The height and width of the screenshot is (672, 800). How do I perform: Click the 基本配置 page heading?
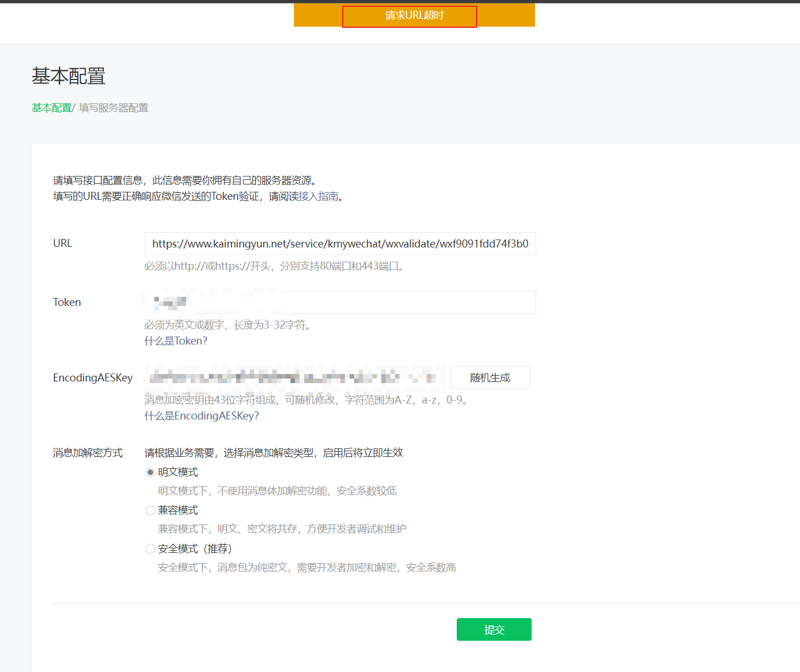[x=69, y=76]
